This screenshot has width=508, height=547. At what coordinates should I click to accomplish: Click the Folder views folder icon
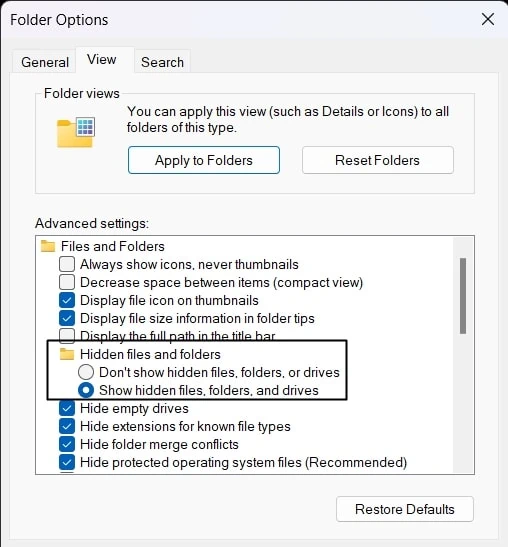click(76, 132)
